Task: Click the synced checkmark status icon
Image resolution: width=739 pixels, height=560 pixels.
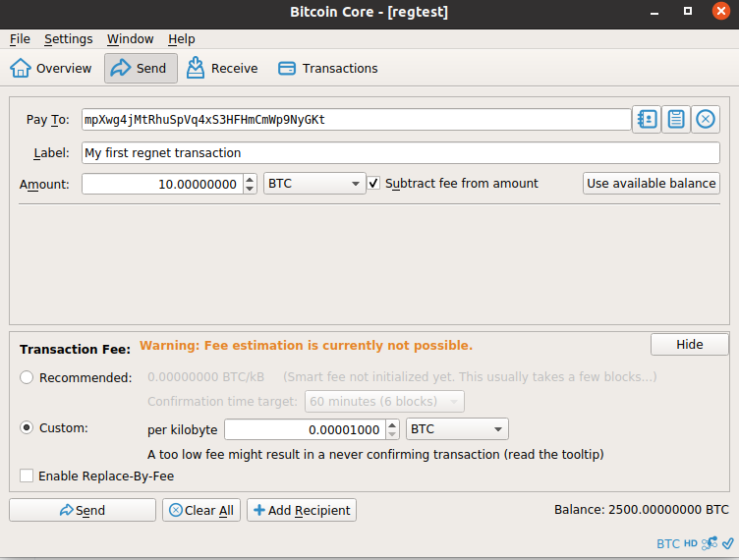Action: [728, 543]
